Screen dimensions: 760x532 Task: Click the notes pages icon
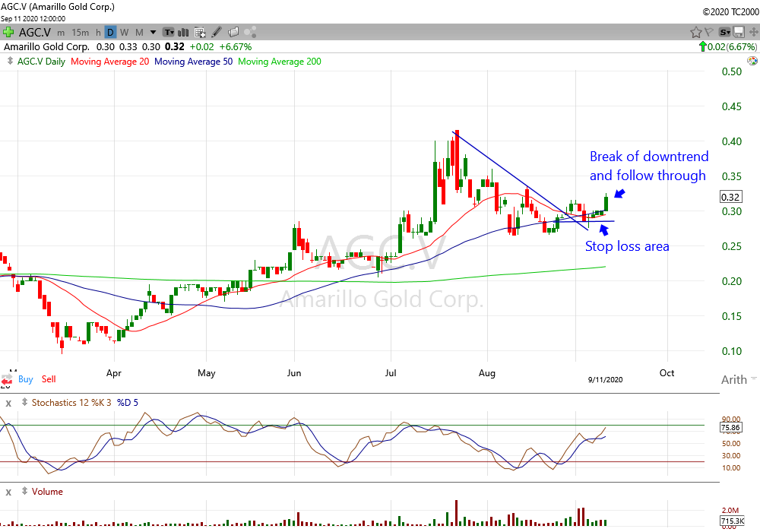tap(233, 33)
